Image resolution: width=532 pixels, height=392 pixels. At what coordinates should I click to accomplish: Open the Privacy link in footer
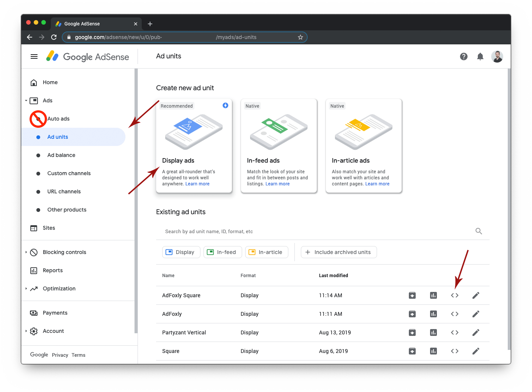[x=60, y=355]
